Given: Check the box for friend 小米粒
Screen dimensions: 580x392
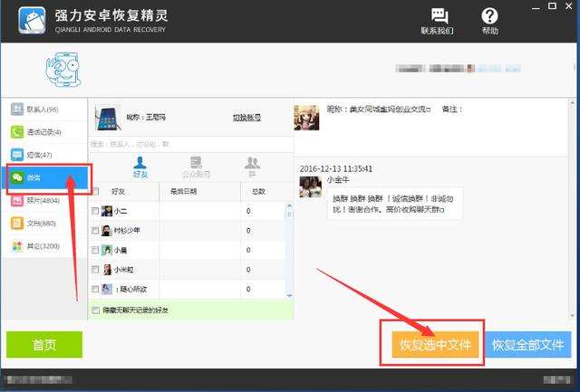Looking at the screenshot, I should point(95,270).
